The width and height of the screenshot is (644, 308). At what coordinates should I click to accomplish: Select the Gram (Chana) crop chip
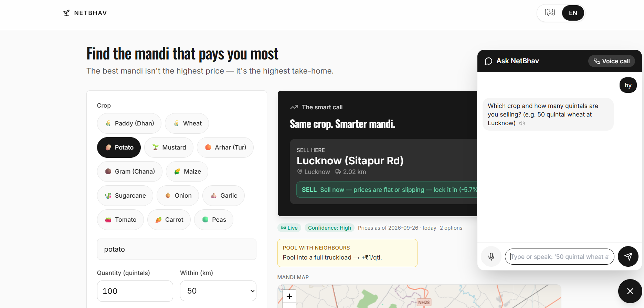click(x=129, y=172)
